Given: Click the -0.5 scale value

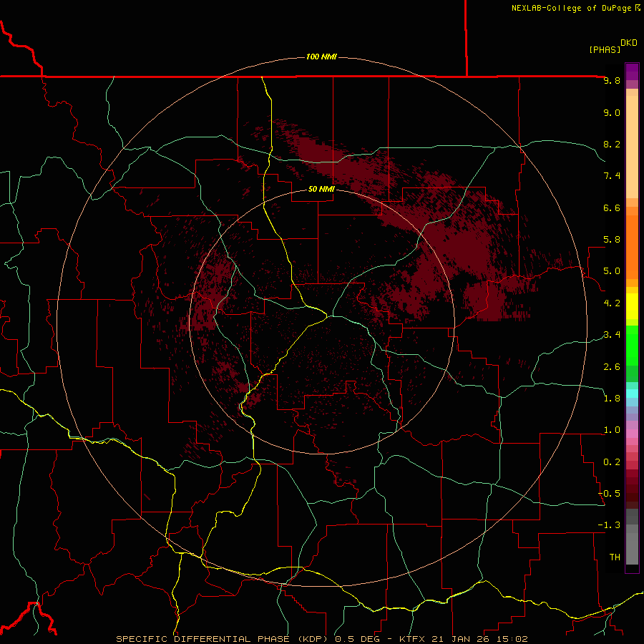Looking at the screenshot, I should pyautogui.click(x=609, y=494).
